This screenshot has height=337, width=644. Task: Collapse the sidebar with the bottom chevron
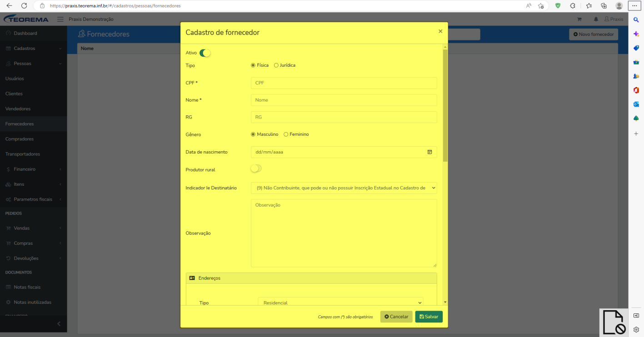click(x=59, y=324)
